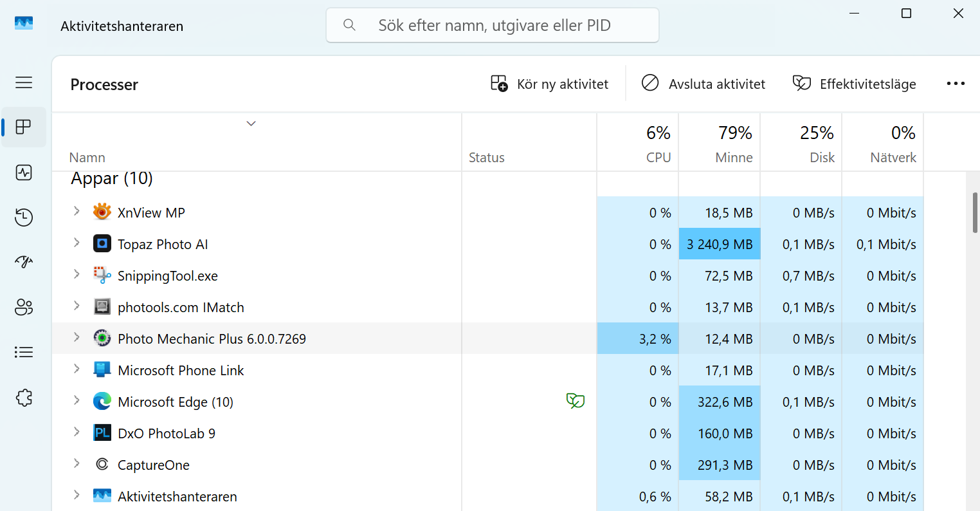The height and width of the screenshot is (511, 980).
Task: Open the Performance page in sidebar
Action: (24, 172)
